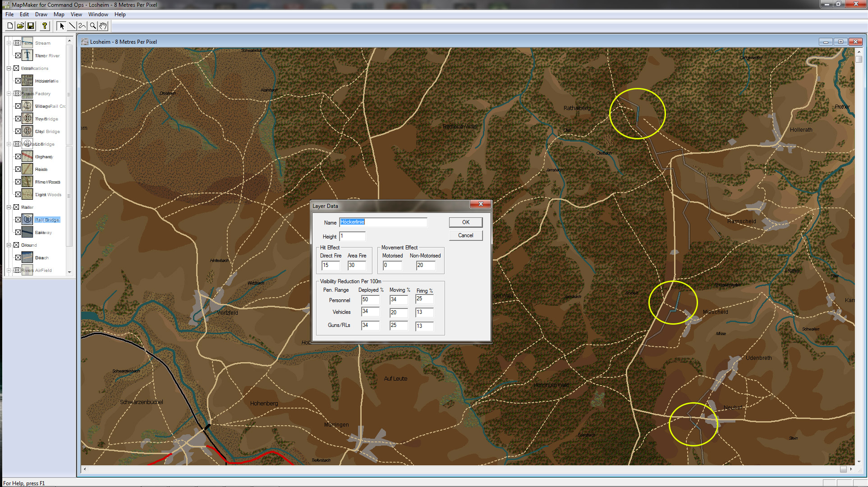Collapse the Ground tree group
868x487 pixels.
pyautogui.click(x=9, y=245)
